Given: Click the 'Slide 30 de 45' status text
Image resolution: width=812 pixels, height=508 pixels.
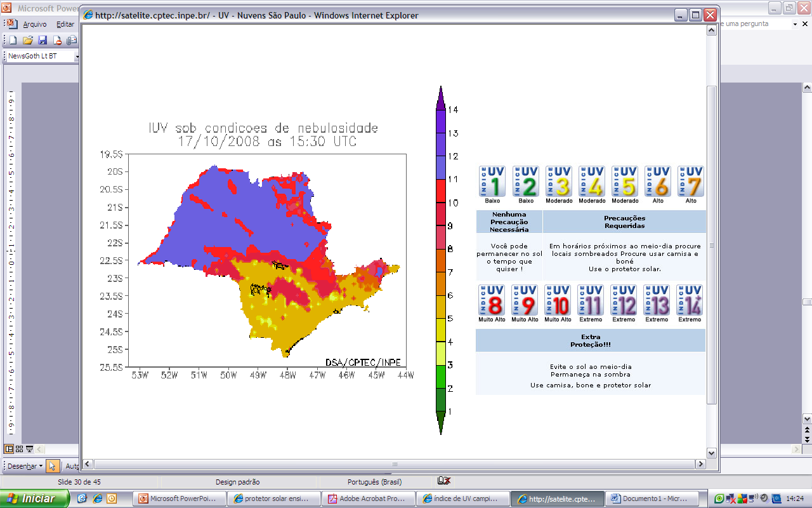Looking at the screenshot, I should [79, 482].
